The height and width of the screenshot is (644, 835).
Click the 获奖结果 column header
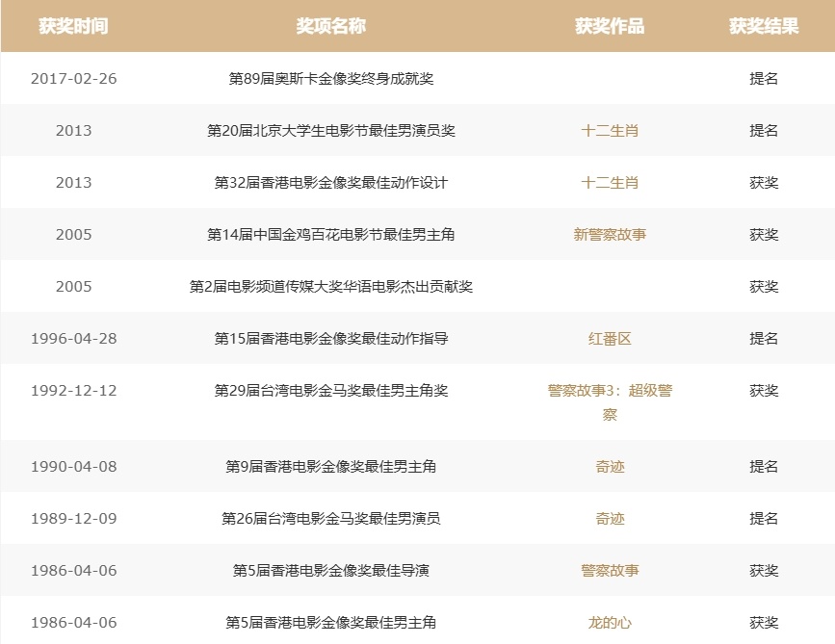764,26
